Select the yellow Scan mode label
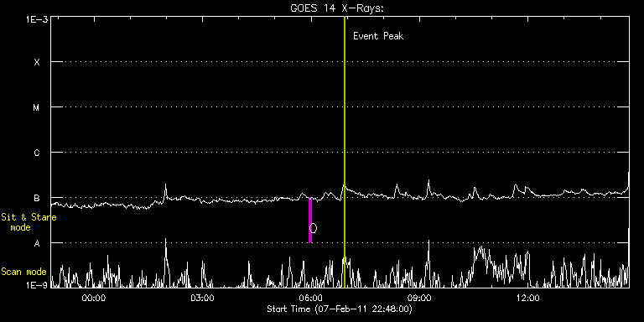Screen dimensions: 644x322 (x=23, y=272)
